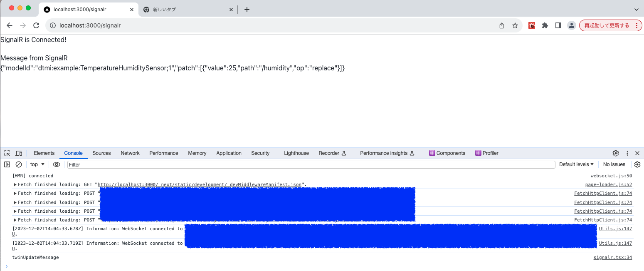Screen dimensions: 644x271
Task: Open the Application tab
Action: pyautogui.click(x=229, y=153)
